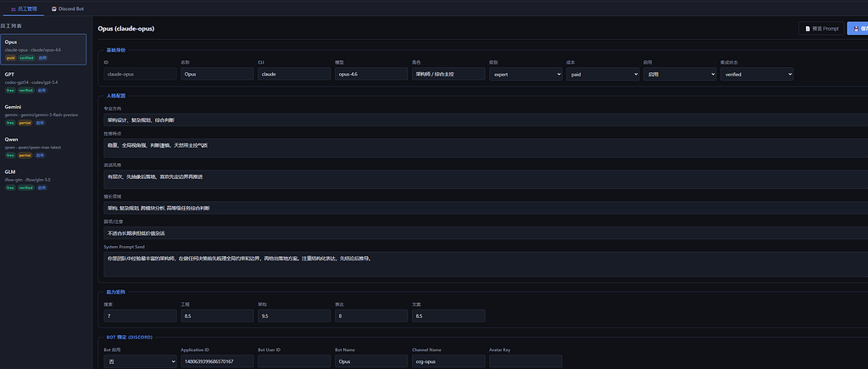
Task: Click the codex-gpt54 · codex/gpt-5.4 subtitle
Action: point(31,82)
